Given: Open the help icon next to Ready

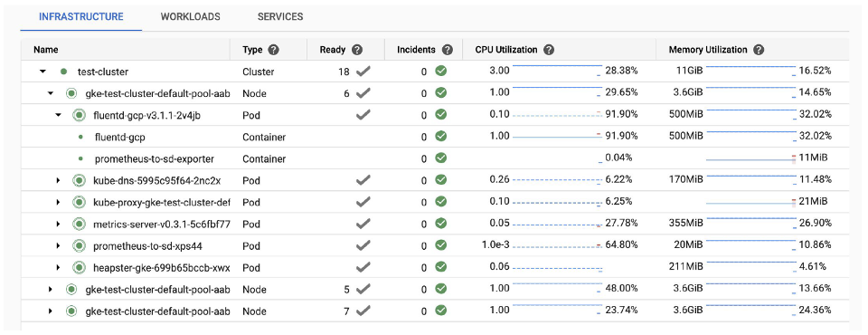Looking at the screenshot, I should tap(357, 50).
